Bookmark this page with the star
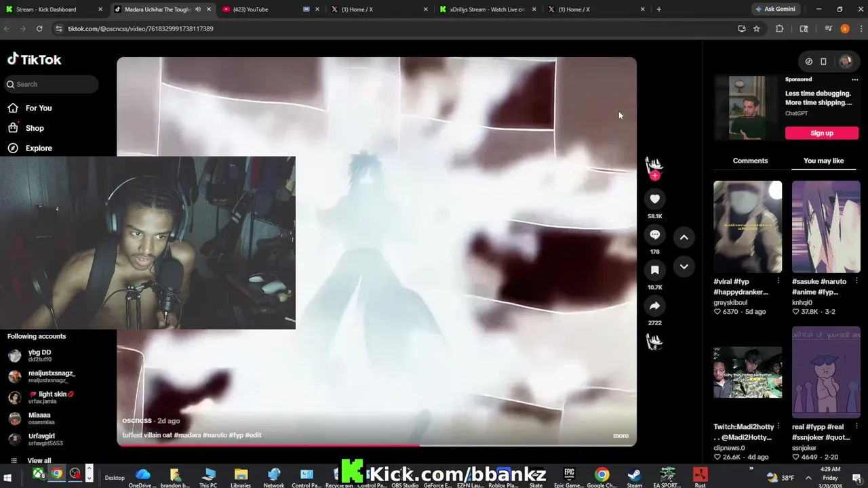868x488 pixels. pos(757,28)
